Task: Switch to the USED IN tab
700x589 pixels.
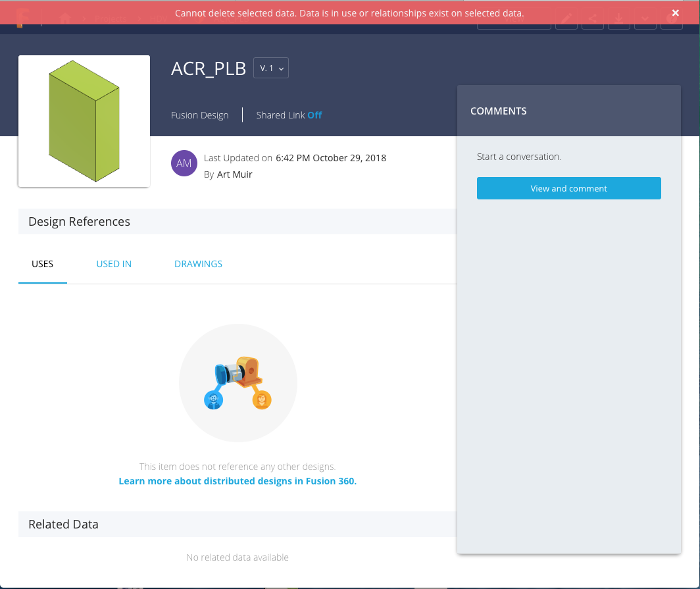Action: pyautogui.click(x=114, y=264)
